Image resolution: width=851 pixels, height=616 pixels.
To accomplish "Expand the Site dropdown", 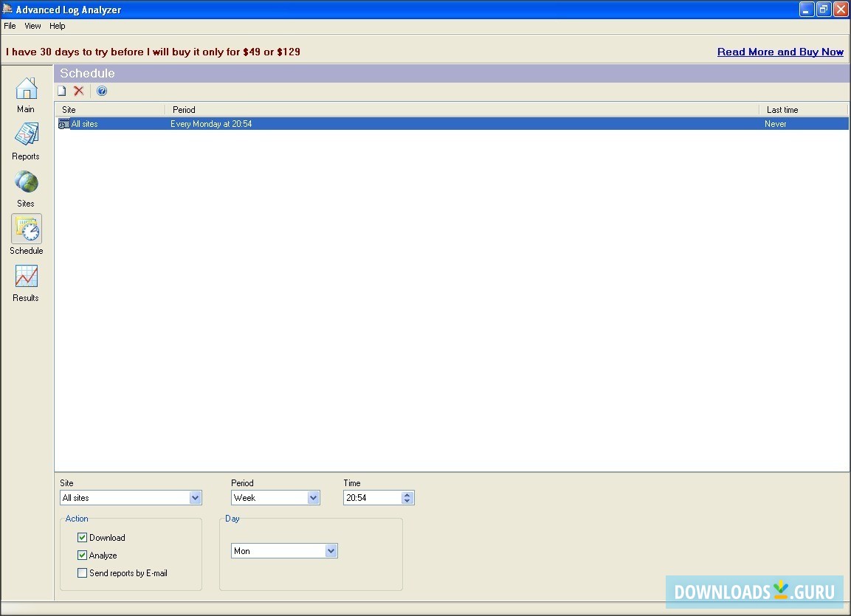I will click(x=195, y=498).
